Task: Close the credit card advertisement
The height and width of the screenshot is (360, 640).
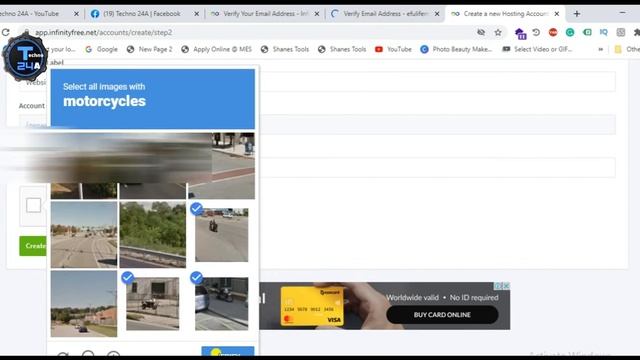Action: point(506,286)
